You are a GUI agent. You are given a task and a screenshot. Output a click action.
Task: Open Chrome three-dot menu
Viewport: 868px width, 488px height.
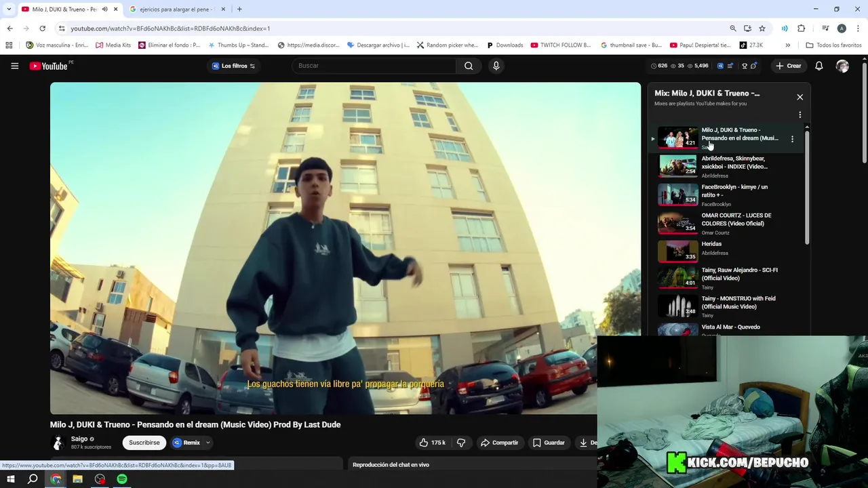(x=859, y=28)
